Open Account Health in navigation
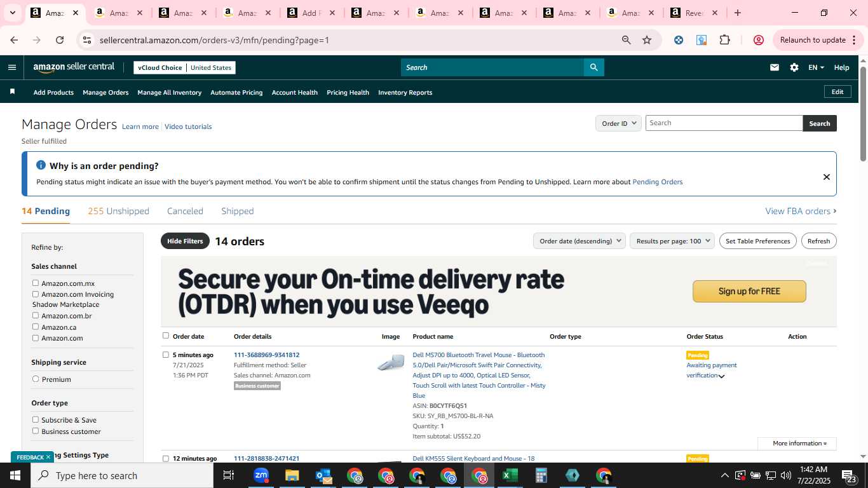 tap(295, 92)
